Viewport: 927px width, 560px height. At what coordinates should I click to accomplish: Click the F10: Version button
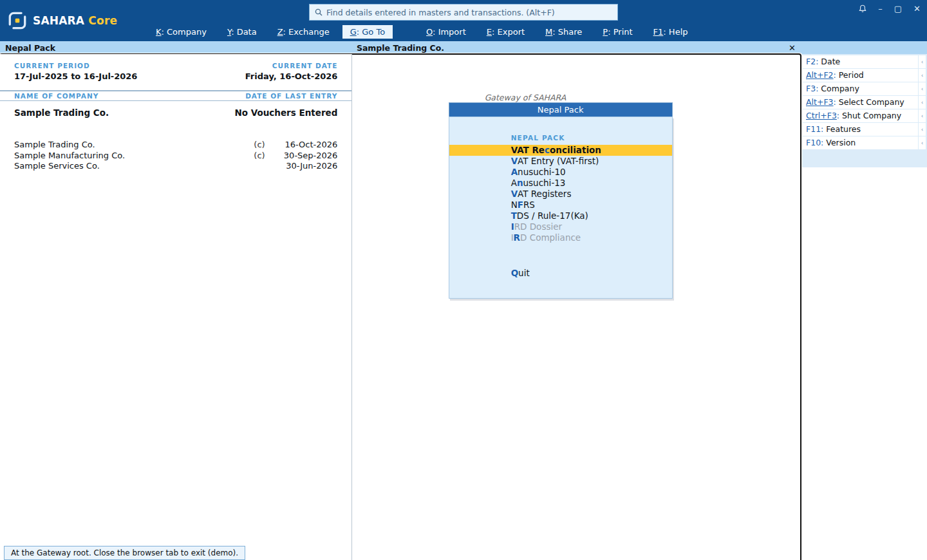[860, 143]
